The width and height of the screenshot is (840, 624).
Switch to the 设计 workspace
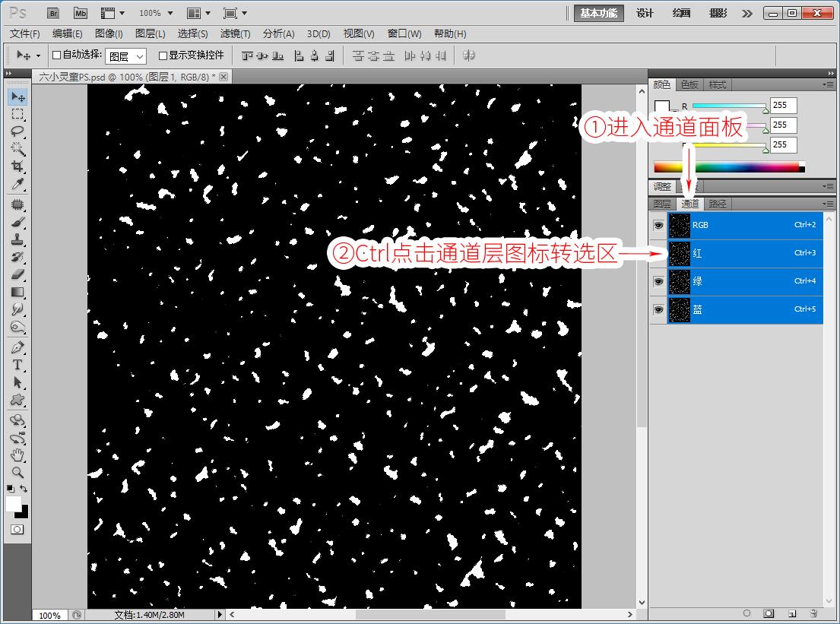click(x=645, y=13)
